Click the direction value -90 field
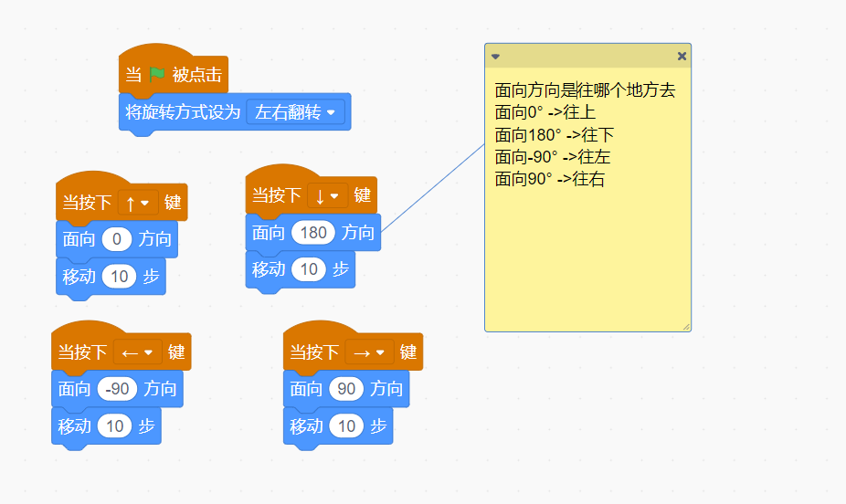The width and height of the screenshot is (846, 504). [x=117, y=389]
